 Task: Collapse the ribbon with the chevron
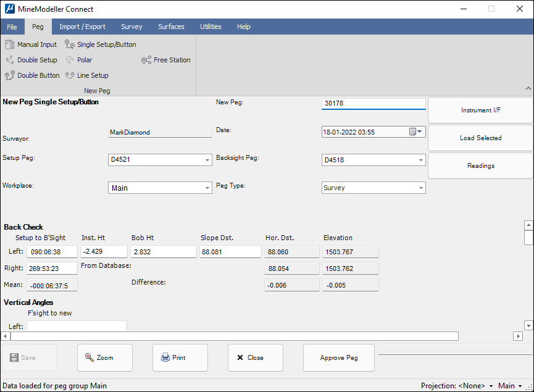528,89
